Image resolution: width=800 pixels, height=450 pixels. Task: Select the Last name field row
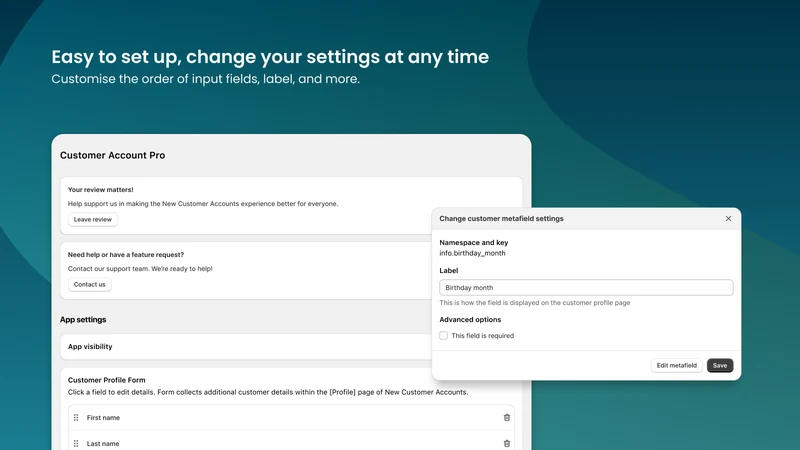point(291,442)
